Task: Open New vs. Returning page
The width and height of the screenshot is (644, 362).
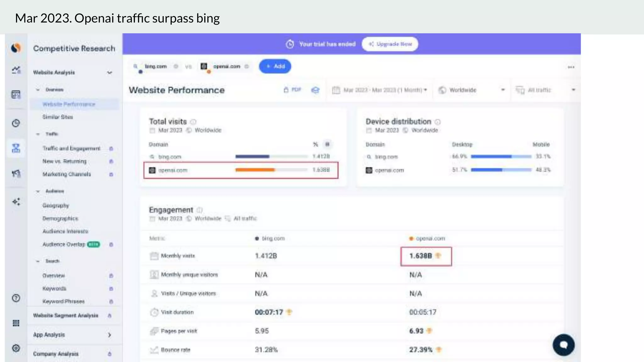Action: pos(64,161)
